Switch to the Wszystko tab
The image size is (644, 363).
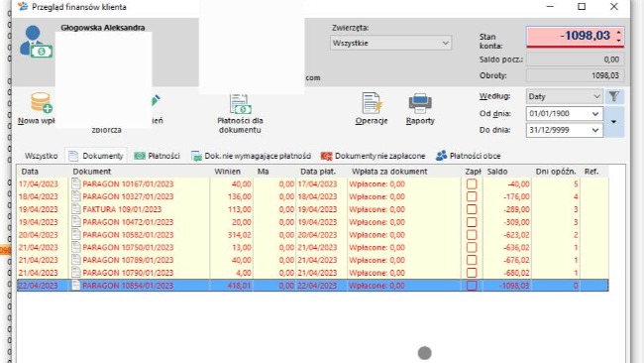point(41,156)
